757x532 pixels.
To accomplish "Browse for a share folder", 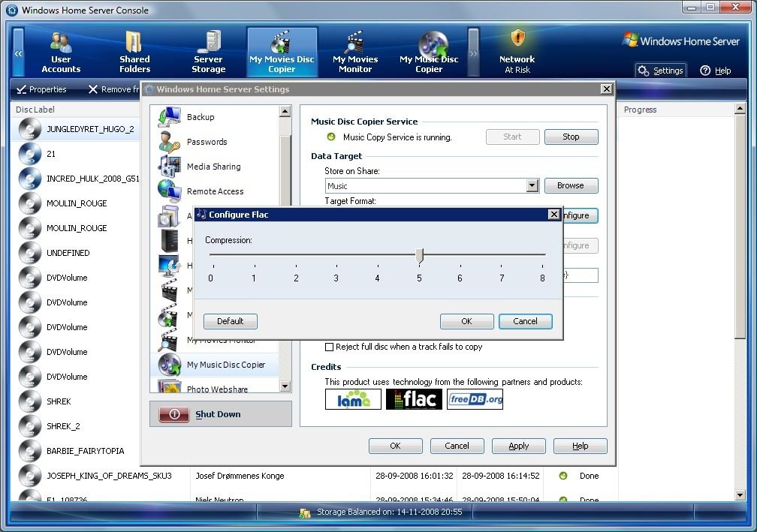I will [571, 185].
